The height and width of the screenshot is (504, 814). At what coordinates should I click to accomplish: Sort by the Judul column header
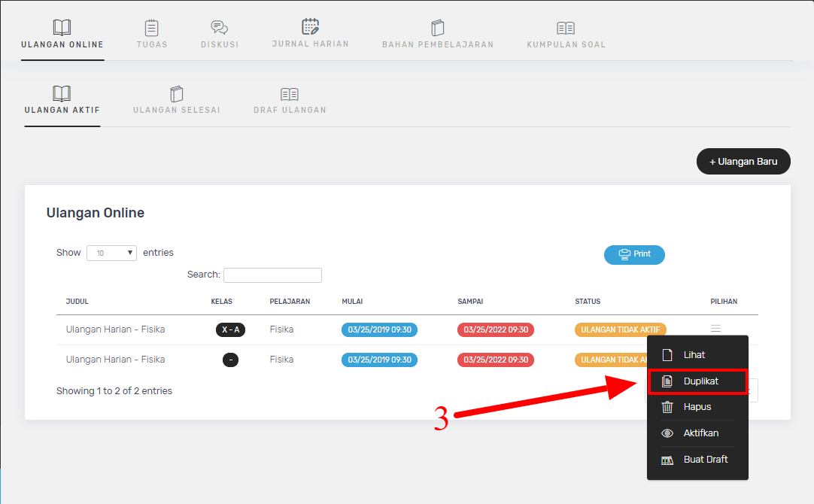click(77, 302)
